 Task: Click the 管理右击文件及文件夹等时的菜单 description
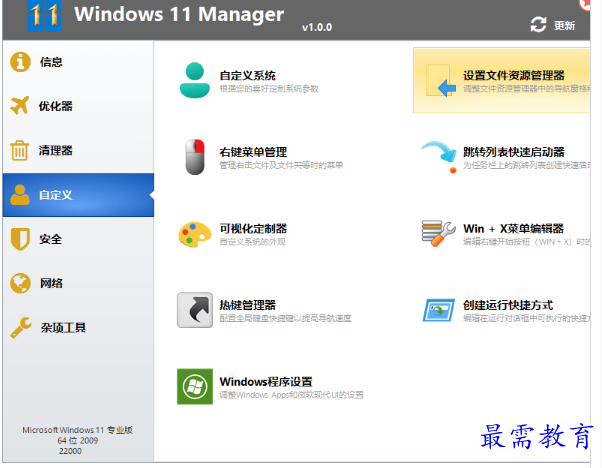[x=281, y=165]
